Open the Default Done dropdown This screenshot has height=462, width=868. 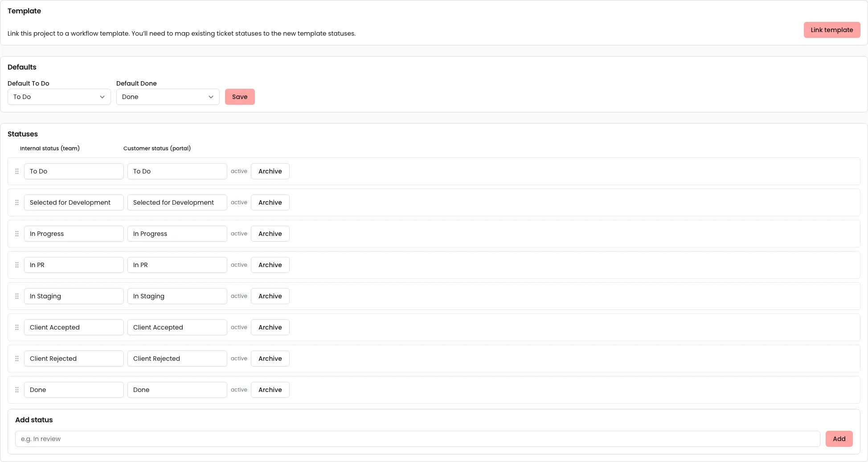coord(168,97)
